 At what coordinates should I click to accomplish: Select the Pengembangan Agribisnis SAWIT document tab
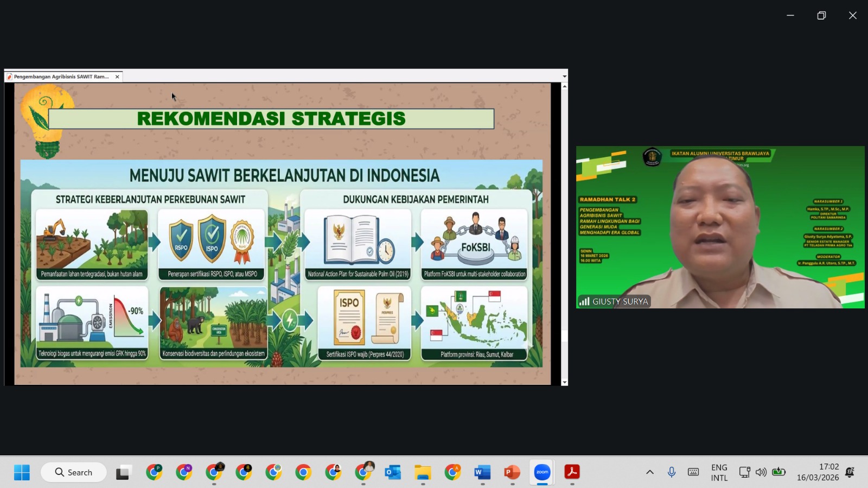[61, 77]
